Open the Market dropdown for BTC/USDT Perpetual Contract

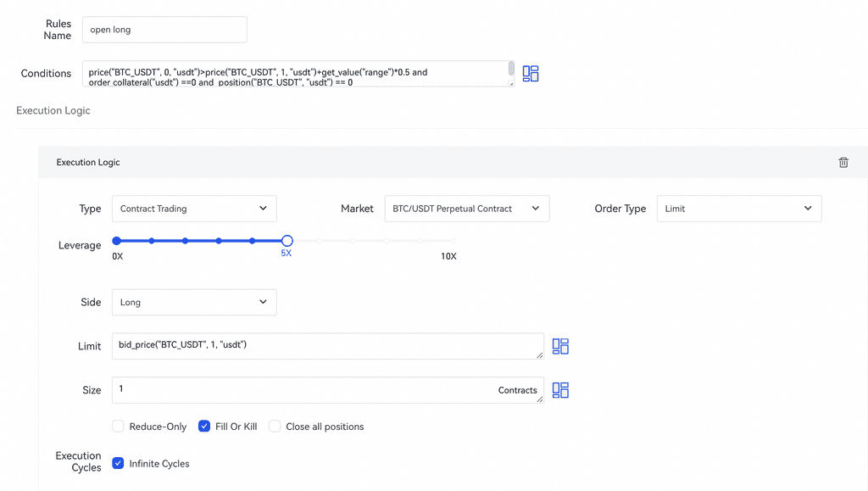point(466,209)
